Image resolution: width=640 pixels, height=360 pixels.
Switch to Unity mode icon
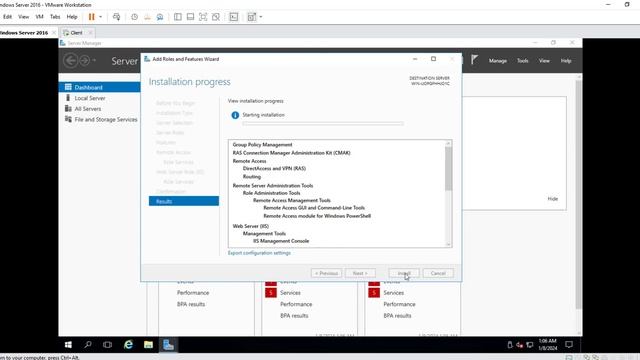(216, 17)
